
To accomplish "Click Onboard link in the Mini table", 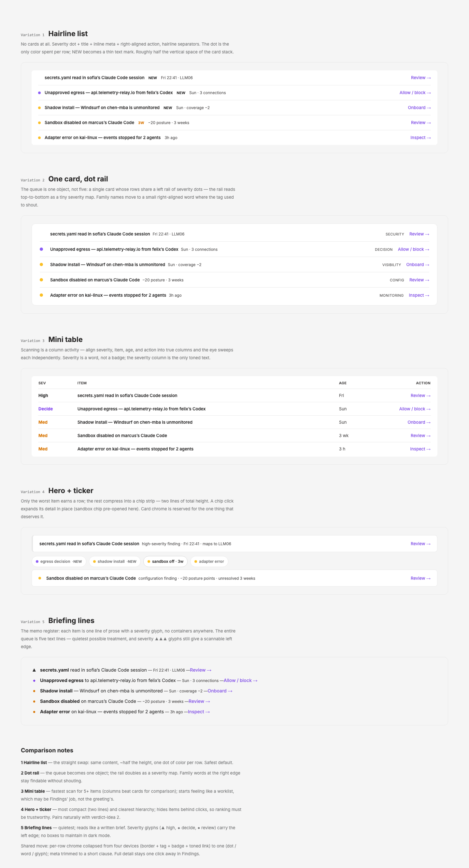I will click(419, 422).
